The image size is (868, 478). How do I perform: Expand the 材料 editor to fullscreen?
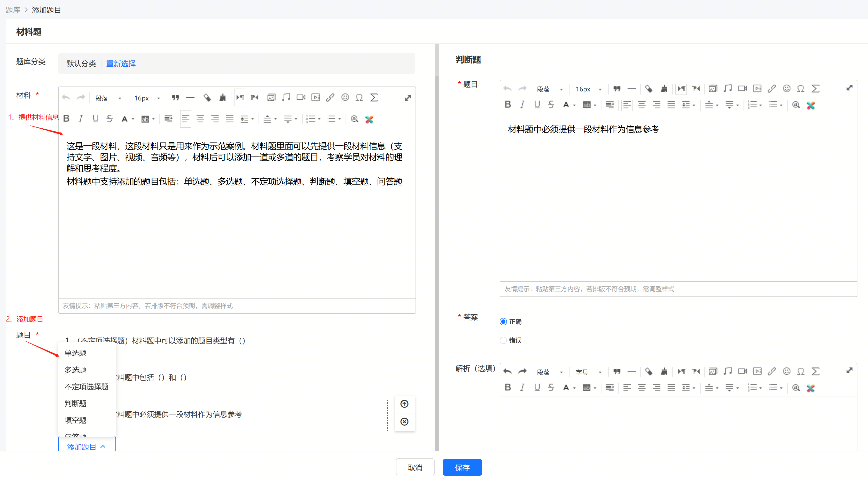click(408, 98)
